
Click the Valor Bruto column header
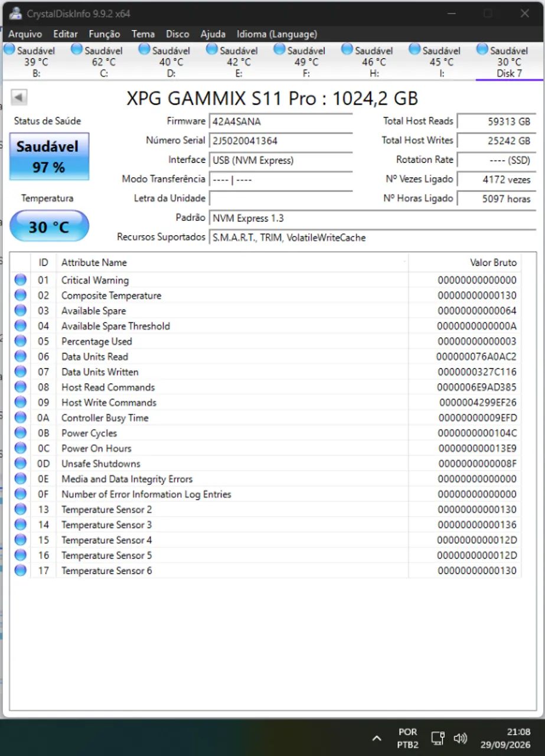(465, 262)
